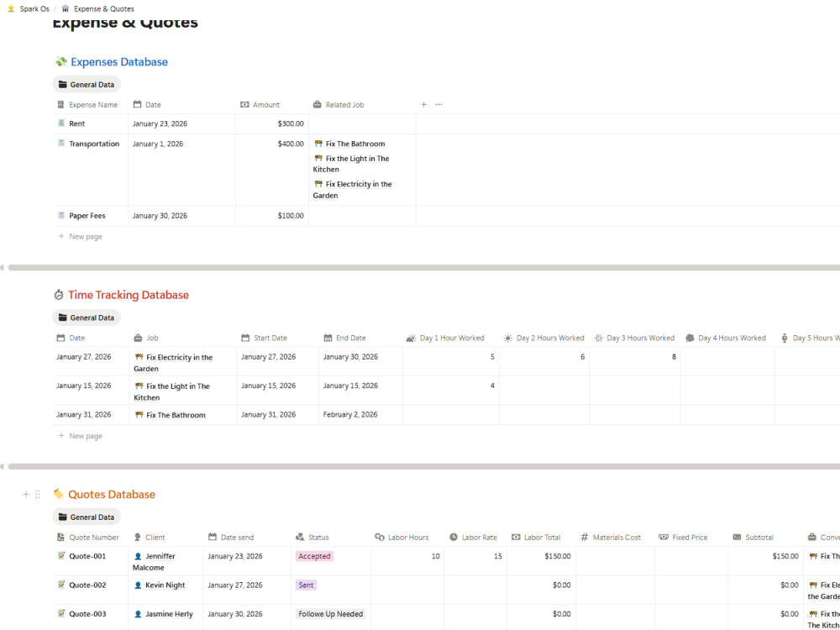Viewport: 840px width, 630px height.
Task: Click the Day 1 Hour Worked column header
Action: (445, 338)
